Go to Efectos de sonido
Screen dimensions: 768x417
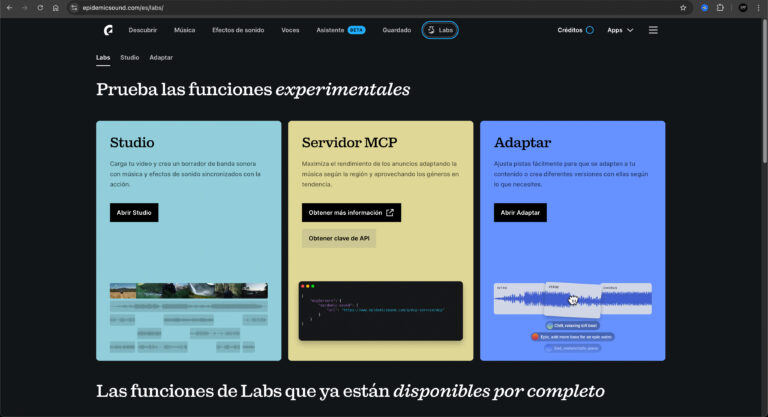click(238, 30)
